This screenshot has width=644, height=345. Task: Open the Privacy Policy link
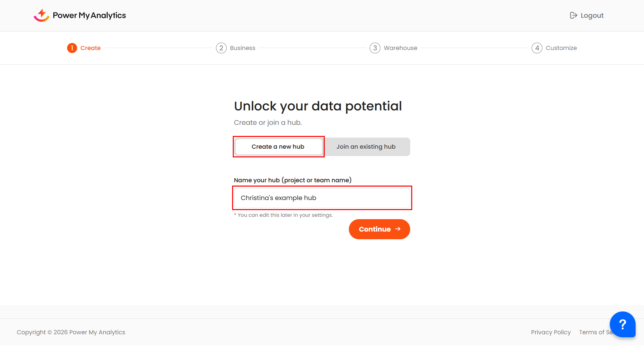pos(551,332)
